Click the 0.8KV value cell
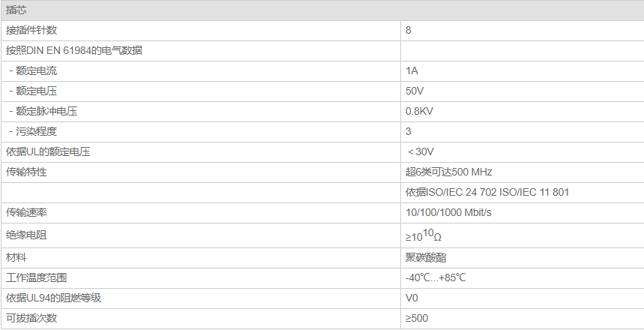Viewport: 644px width, 330px height. coord(419,112)
